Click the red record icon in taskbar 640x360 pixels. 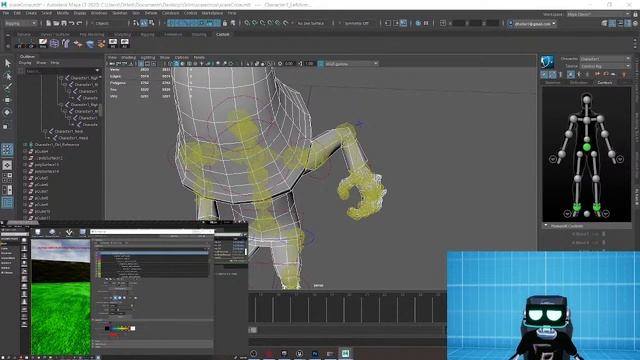click(x=269, y=353)
